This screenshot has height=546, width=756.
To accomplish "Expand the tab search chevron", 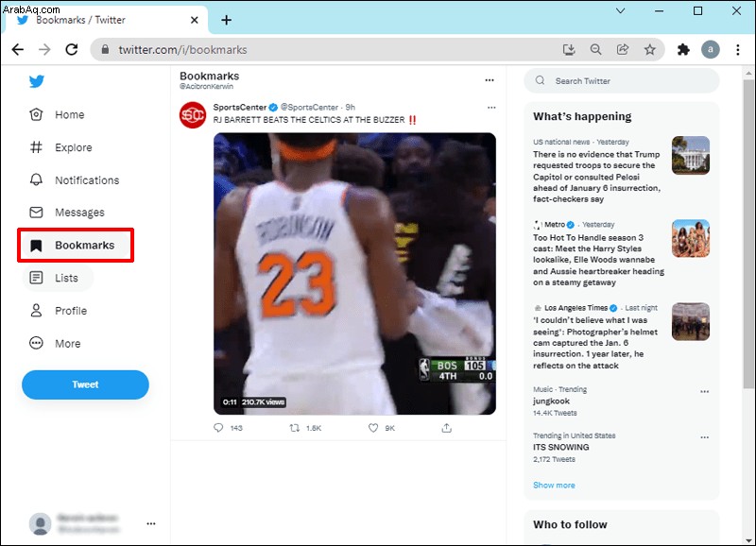I will pos(621,10).
